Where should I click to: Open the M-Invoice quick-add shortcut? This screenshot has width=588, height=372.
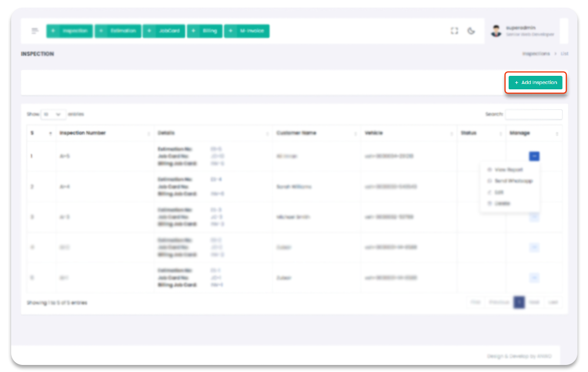[x=246, y=31]
